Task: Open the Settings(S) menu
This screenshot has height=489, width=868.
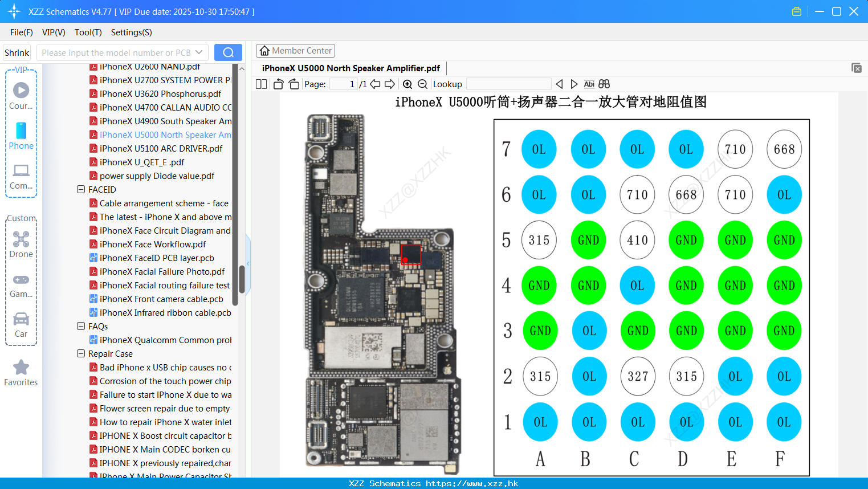Action: click(x=132, y=32)
